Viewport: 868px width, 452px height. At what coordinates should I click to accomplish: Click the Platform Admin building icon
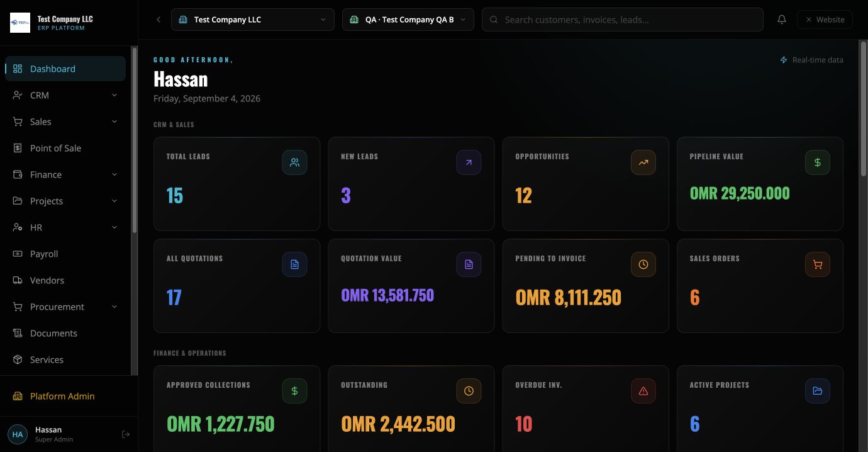tap(18, 396)
